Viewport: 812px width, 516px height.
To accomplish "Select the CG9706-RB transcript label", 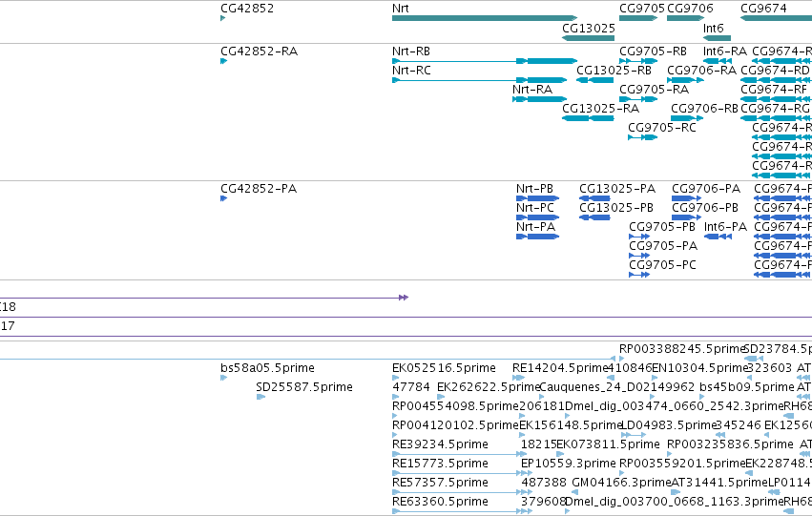I will 704,109.
